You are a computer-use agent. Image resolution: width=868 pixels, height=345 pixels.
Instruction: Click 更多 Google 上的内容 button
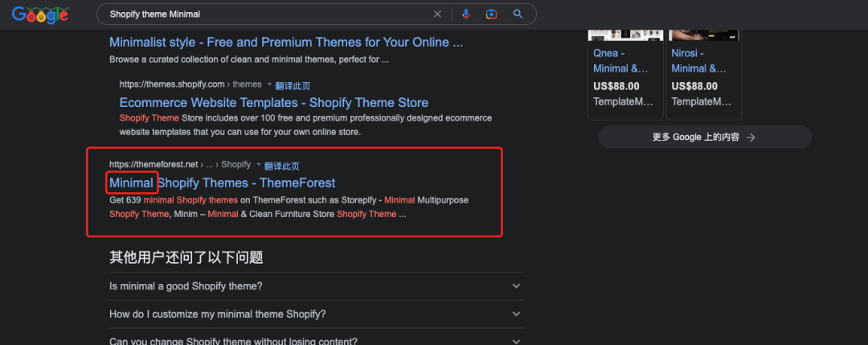705,138
